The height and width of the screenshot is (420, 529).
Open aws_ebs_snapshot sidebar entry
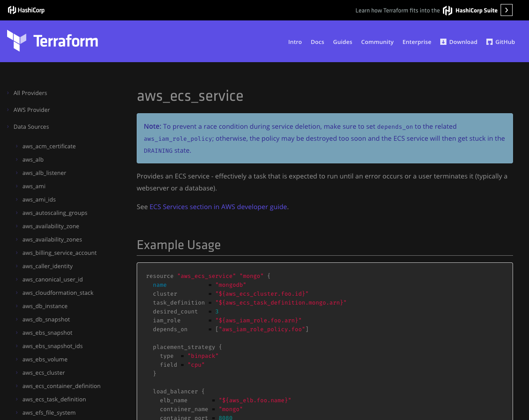tap(47, 333)
